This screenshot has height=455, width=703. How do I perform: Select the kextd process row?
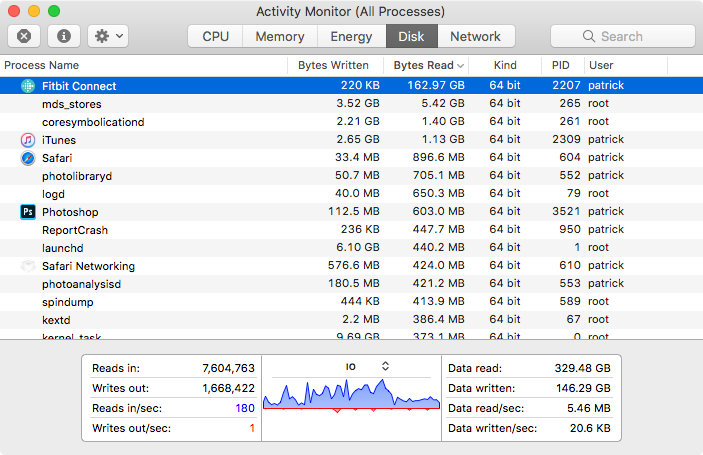352,320
